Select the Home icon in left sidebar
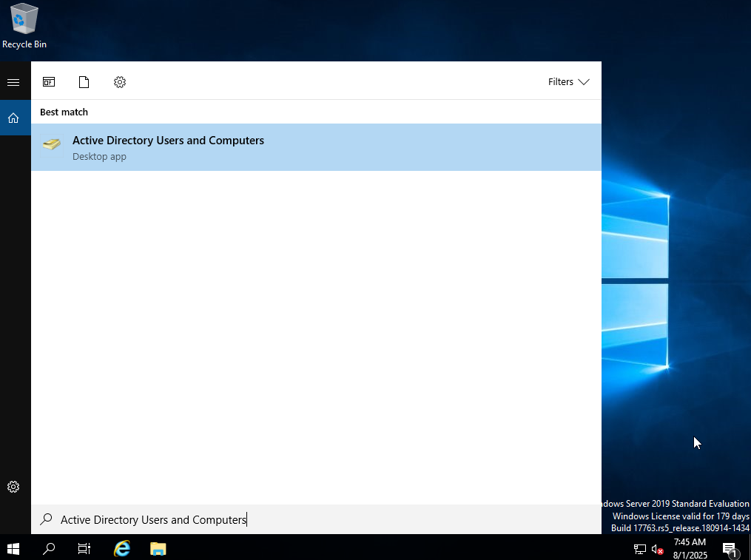This screenshot has width=751, height=560. pyautogui.click(x=13, y=118)
